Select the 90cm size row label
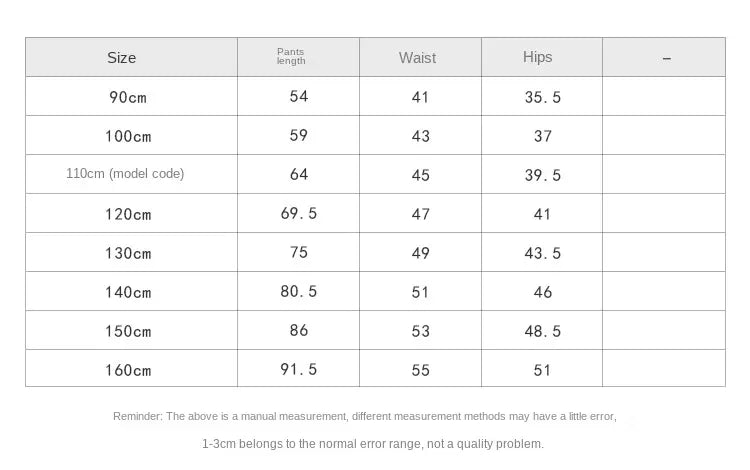This screenshot has width=750, height=470. 130,97
